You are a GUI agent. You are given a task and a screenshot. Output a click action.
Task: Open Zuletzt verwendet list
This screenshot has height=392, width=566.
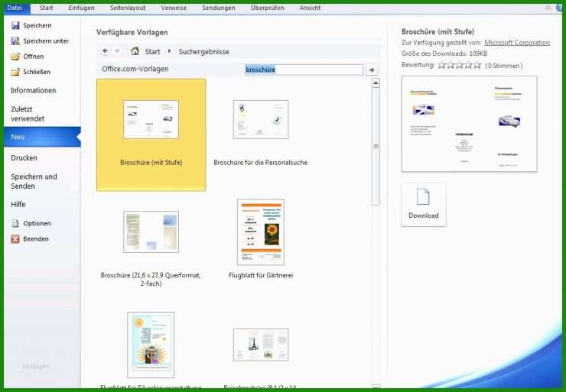(28, 114)
